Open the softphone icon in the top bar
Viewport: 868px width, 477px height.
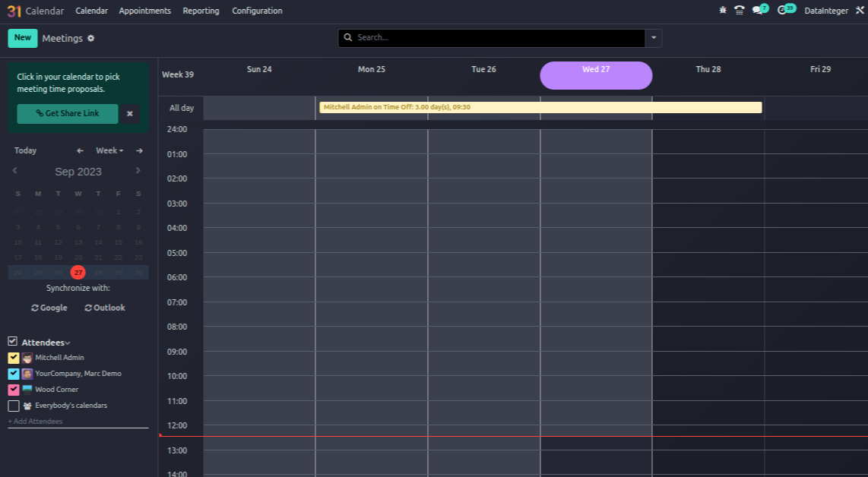[739, 10]
